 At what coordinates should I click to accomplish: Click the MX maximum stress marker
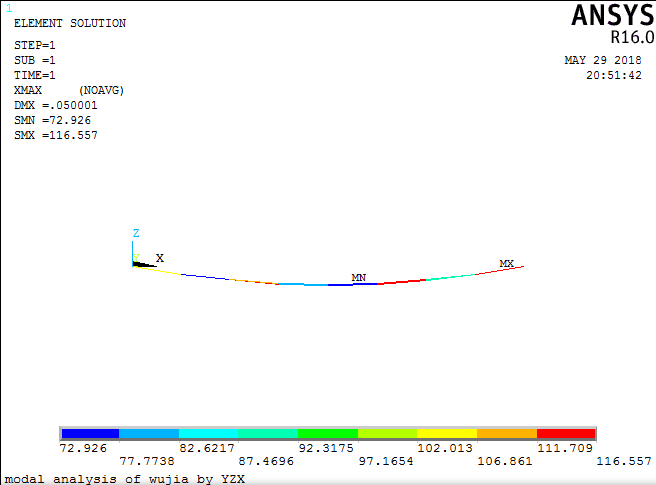coord(507,264)
